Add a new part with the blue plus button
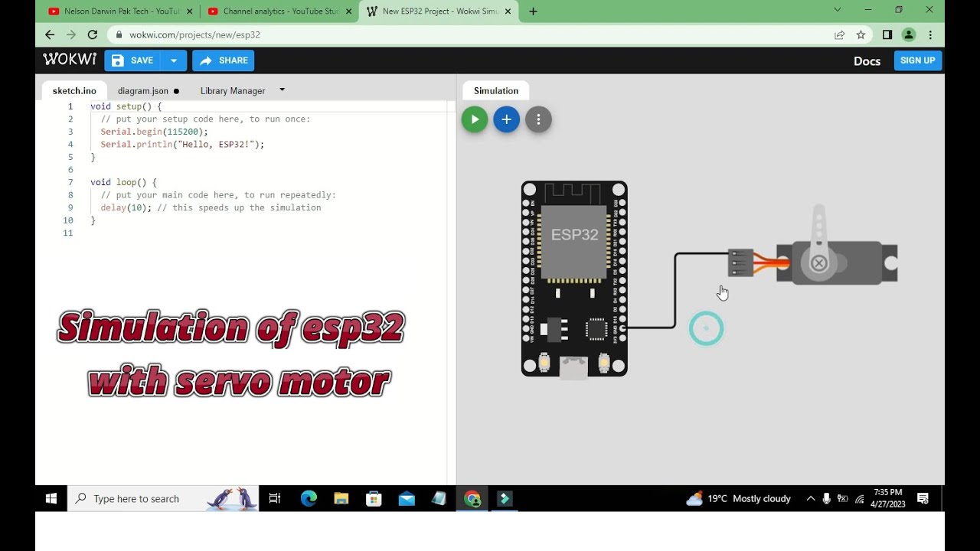Screen dimensions: 980x551 click(506, 119)
